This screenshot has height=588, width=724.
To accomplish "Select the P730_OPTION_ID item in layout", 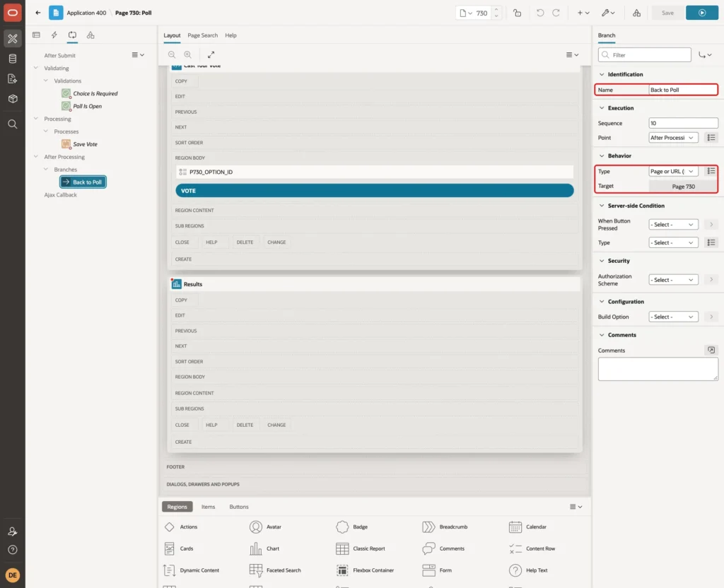I will [x=375, y=172].
